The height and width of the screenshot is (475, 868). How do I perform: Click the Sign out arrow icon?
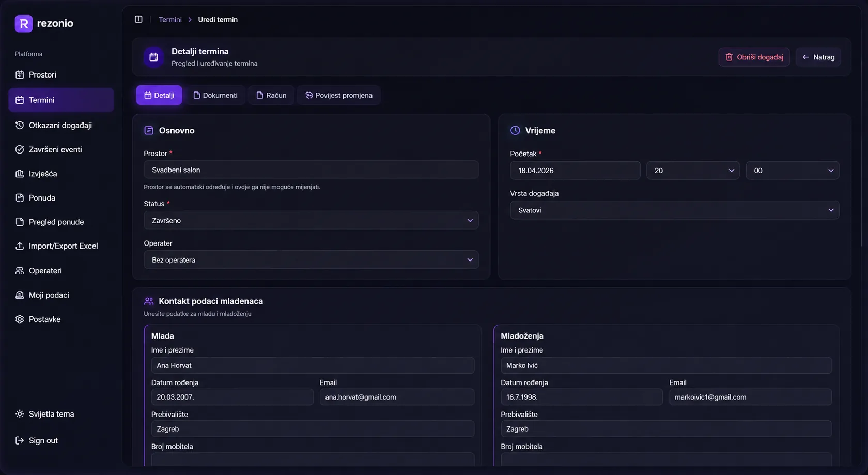(x=20, y=440)
